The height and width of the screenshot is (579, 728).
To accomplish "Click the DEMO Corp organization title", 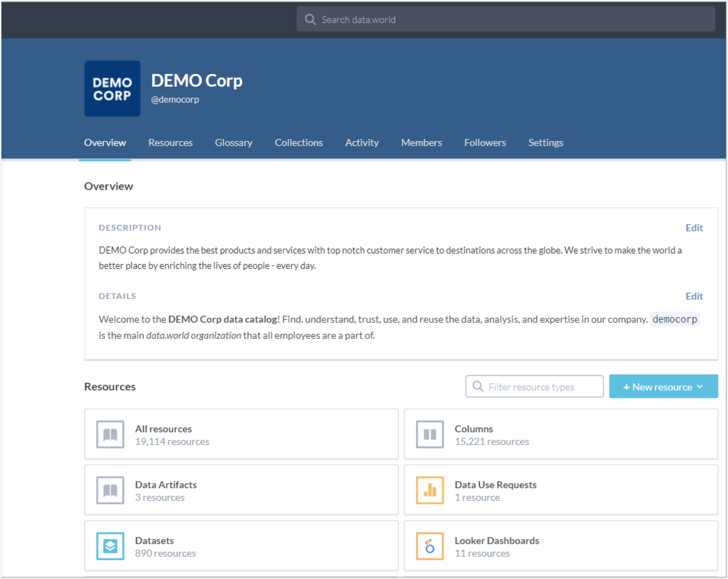I will point(196,81).
